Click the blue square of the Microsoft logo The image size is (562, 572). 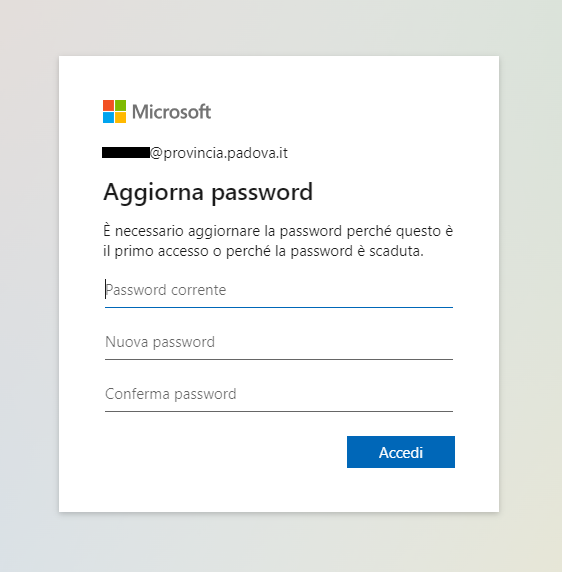click(x=108, y=117)
